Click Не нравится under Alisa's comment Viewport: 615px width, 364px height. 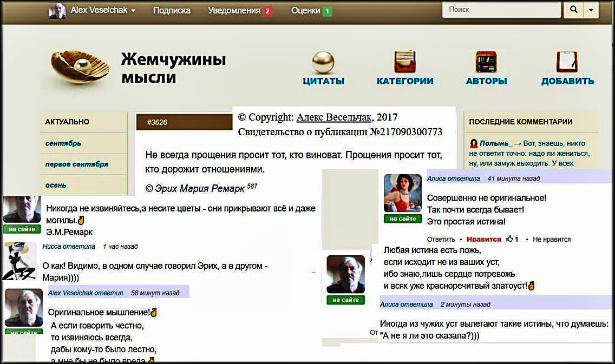[552, 239]
